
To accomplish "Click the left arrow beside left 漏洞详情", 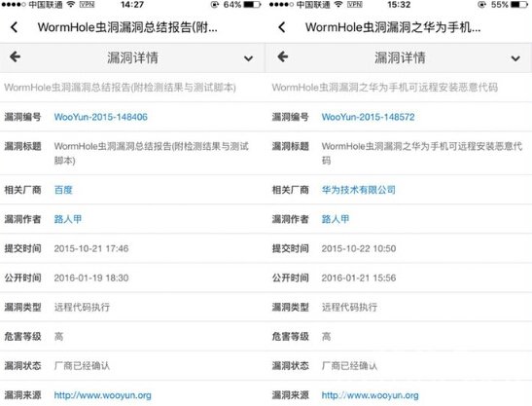I will 15,56.
